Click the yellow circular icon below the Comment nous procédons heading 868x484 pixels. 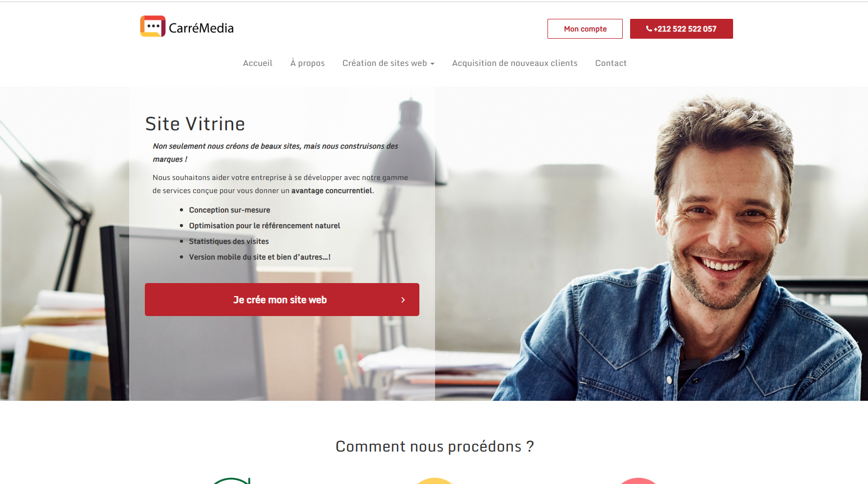(435, 481)
